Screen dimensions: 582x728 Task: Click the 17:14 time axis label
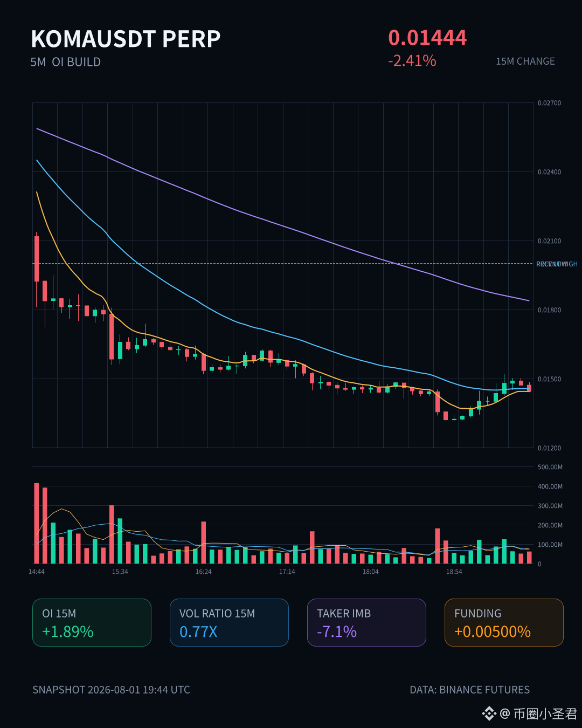pos(287,572)
